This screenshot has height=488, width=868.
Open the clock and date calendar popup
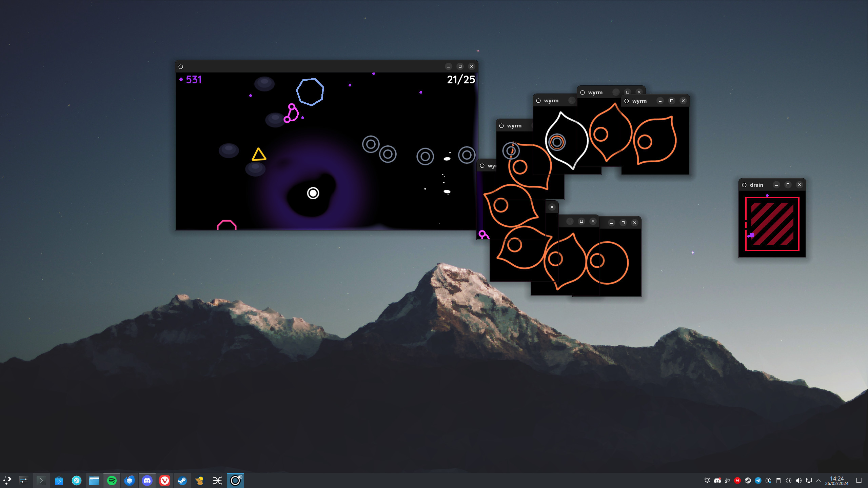click(837, 481)
